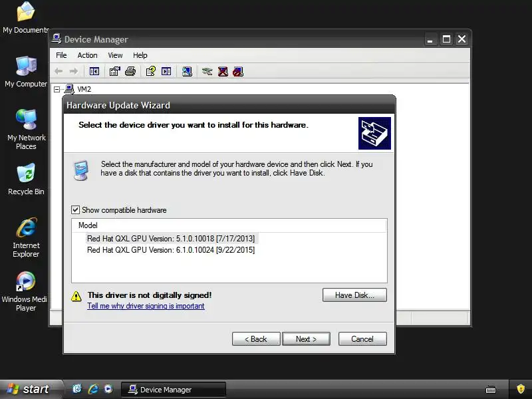Select the VM2 tree item label

pyautogui.click(x=84, y=89)
